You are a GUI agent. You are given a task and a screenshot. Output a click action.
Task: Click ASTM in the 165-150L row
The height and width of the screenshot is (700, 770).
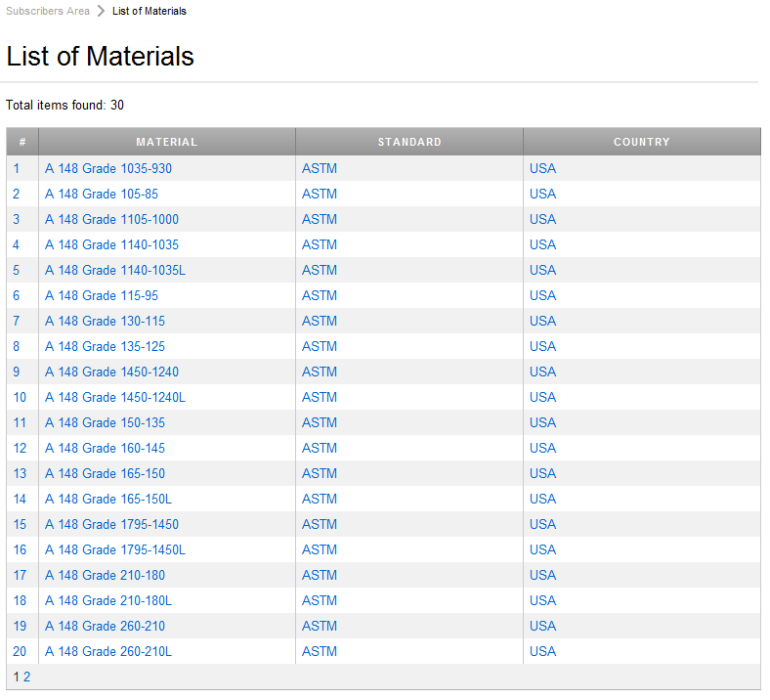[320, 499]
